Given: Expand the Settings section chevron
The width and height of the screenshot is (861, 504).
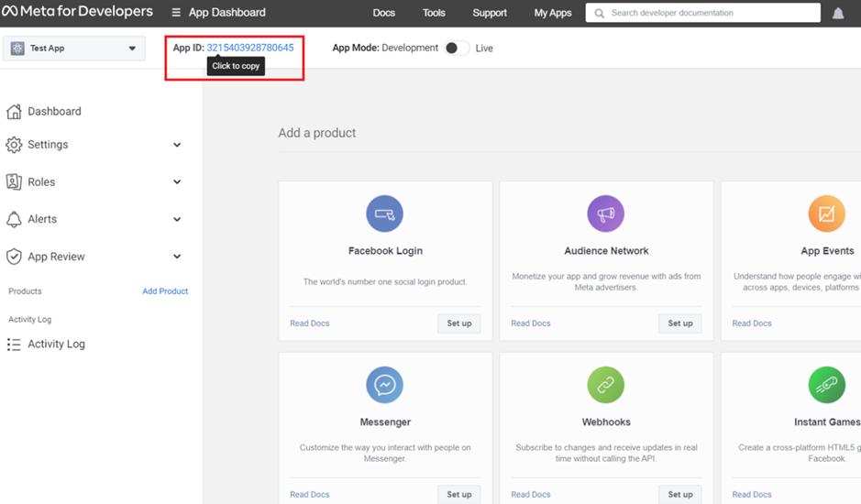Looking at the screenshot, I should point(177,145).
